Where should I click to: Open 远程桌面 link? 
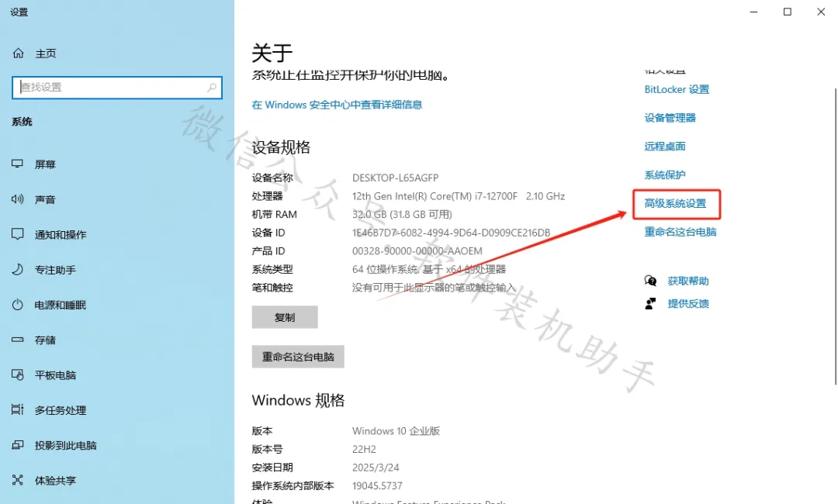(665, 147)
